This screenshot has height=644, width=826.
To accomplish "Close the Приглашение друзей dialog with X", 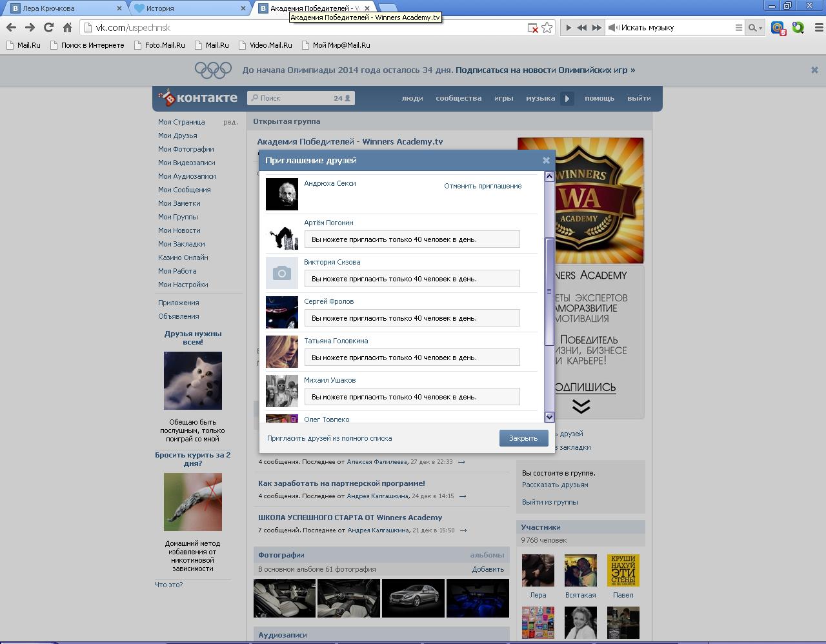I will [546, 160].
